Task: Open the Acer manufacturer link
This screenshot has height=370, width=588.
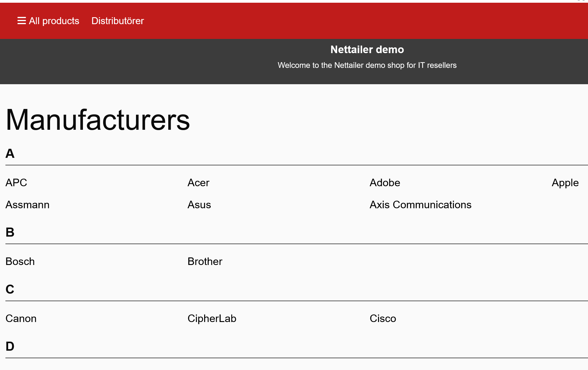Action: (x=198, y=183)
